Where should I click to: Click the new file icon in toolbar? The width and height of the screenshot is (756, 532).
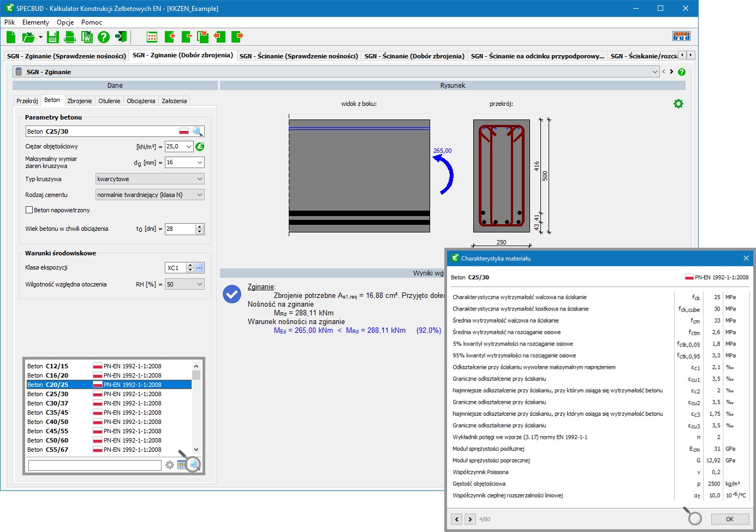coord(11,37)
